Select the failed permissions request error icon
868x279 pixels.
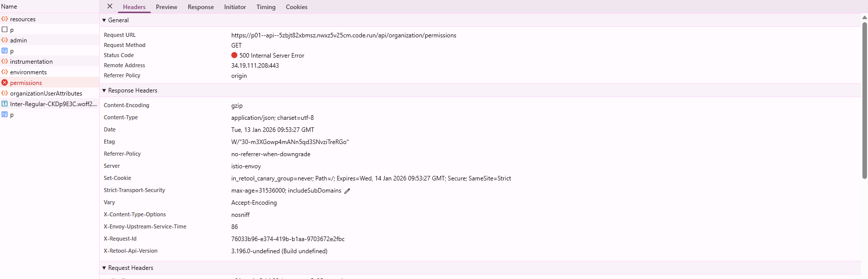5,83
